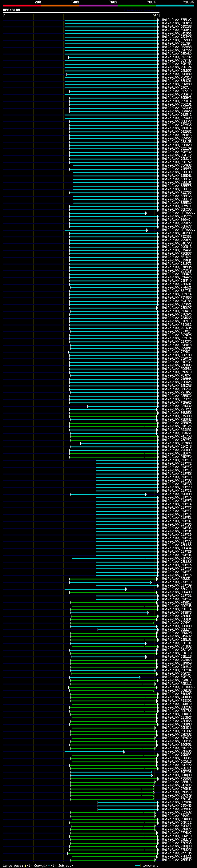The width and height of the screenshot is (197, 868).
Task: Select label UniRef100_C0PDB0
Action: pos(177,74)
